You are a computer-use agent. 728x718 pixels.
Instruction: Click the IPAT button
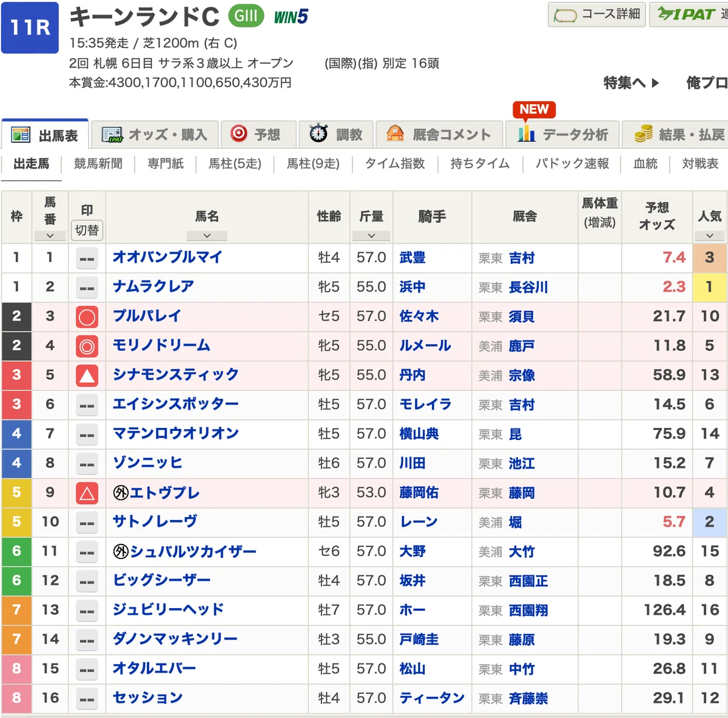tap(689, 15)
